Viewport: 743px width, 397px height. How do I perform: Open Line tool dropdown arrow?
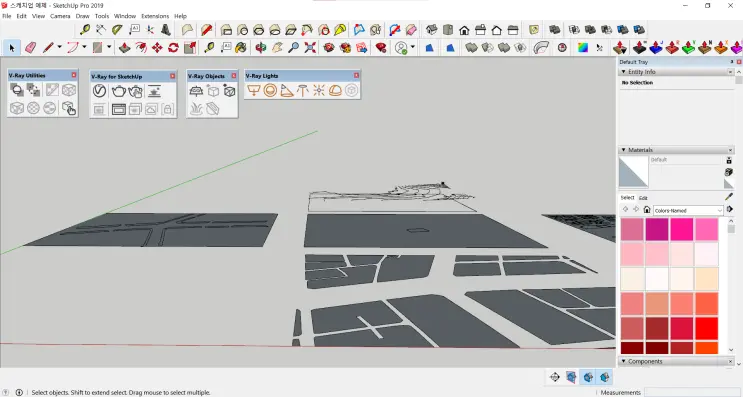coord(59,47)
